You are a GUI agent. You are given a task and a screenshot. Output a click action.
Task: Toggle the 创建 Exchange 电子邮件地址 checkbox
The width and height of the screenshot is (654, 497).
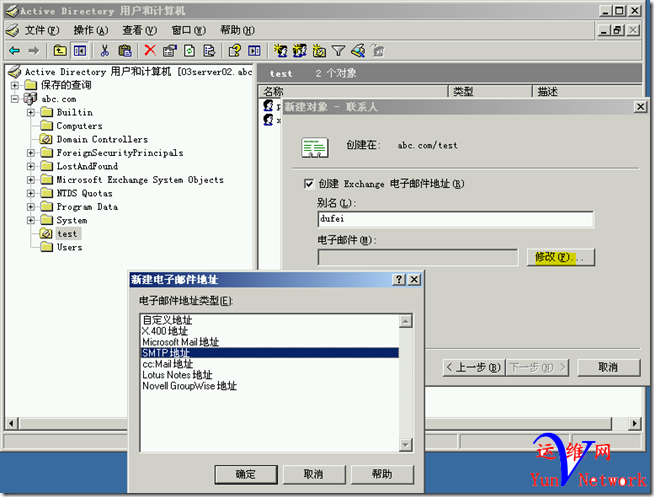pos(309,184)
